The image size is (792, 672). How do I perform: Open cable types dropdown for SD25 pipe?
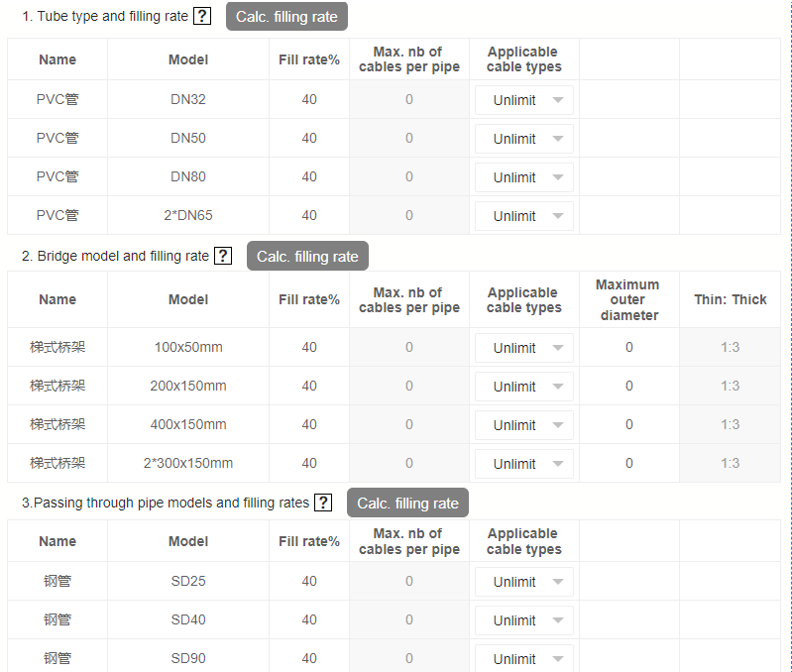click(524, 582)
